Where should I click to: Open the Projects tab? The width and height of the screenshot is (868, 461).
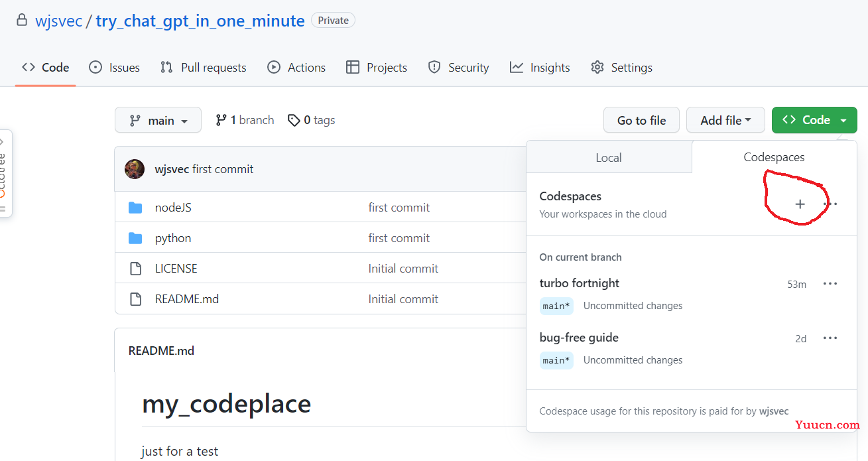pos(377,68)
